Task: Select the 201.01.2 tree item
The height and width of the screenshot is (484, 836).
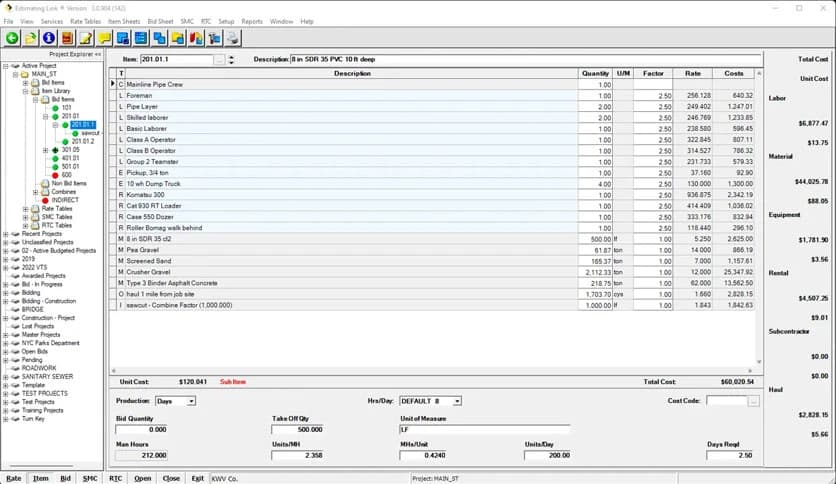Action: [83, 142]
